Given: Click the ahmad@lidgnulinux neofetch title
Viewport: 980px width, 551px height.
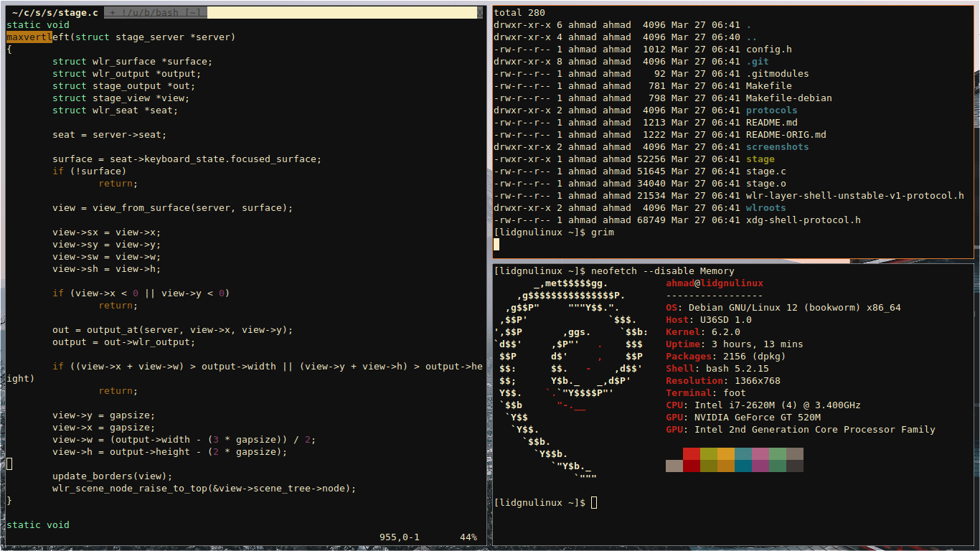Looking at the screenshot, I should 715,283.
